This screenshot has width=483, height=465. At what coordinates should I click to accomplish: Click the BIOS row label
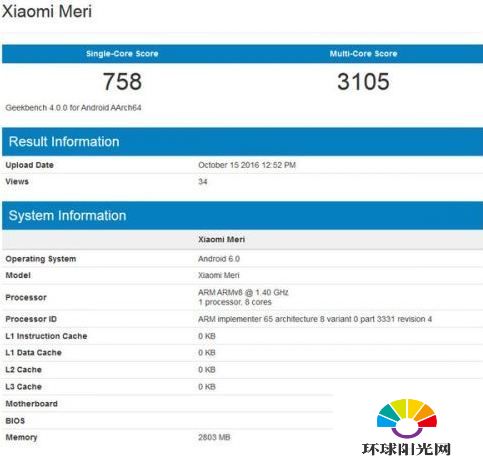coord(15,421)
